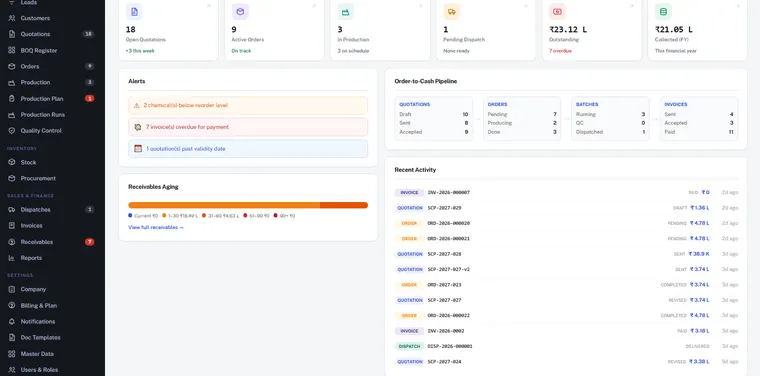Click the Production Plan clipboard icon
This screenshot has height=376, width=760.
pyautogui.click(x=12, y=98)
